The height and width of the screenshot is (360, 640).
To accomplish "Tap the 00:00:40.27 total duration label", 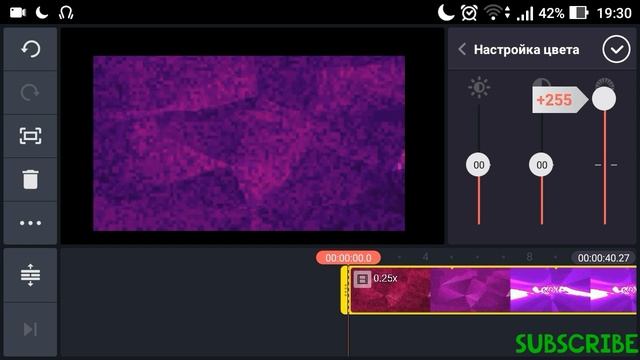I will pyautogui.click(x=603, y=258).
